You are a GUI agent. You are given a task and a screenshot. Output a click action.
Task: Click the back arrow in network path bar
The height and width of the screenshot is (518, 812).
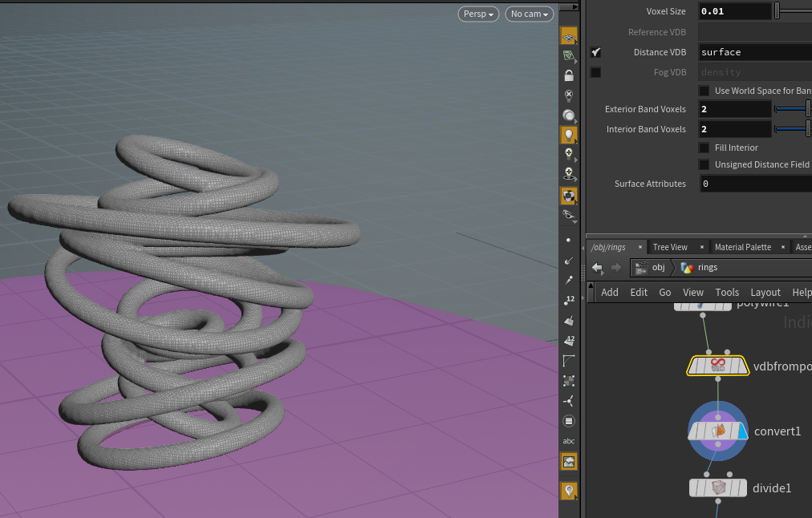pos(597,268)
